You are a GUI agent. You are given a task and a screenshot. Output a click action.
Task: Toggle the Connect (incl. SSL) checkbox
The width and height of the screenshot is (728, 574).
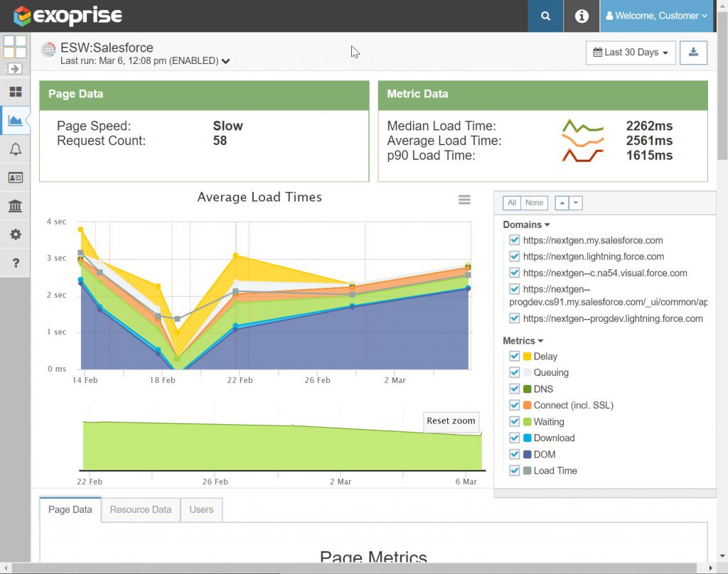coord(514,405)
